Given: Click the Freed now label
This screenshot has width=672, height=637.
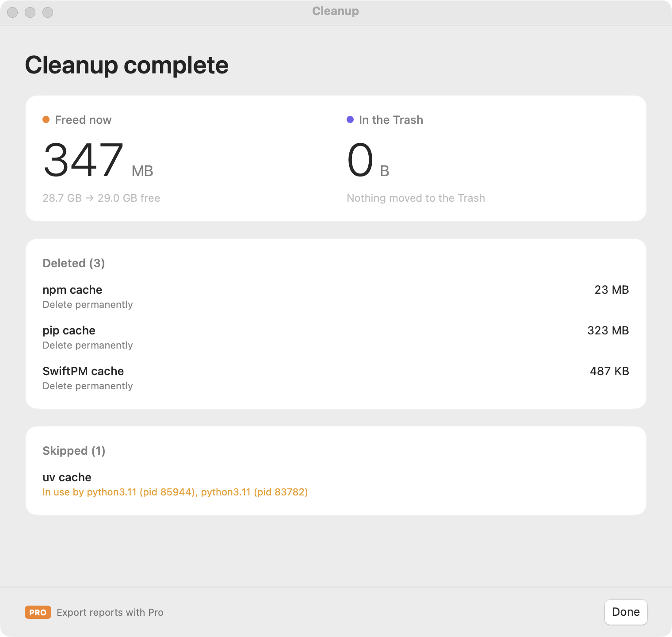Looking at the screenshot, I should pyautogui.click(x=83, y=120).
